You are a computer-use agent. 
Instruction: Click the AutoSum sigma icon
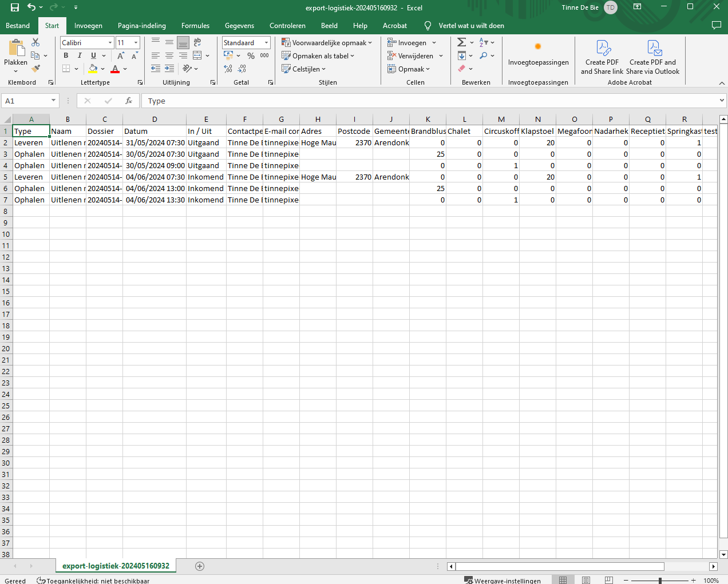pos(461,42)
